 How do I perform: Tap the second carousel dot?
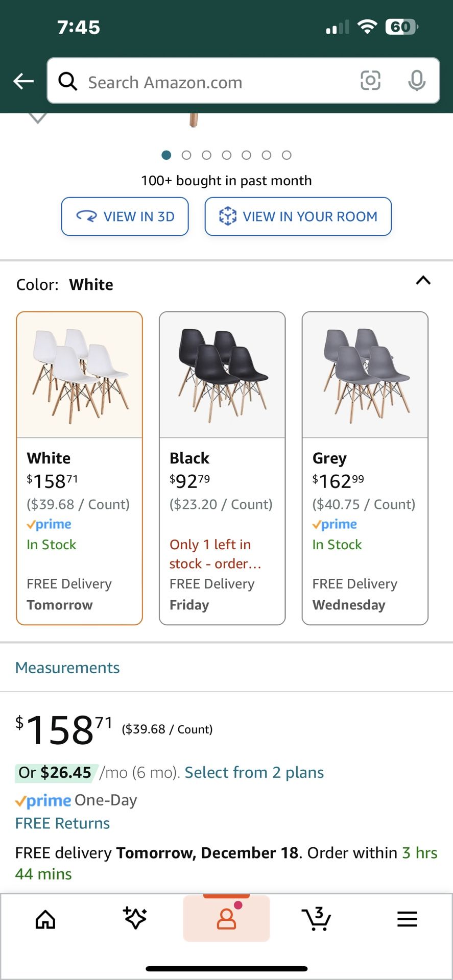(x=186, y=155)
